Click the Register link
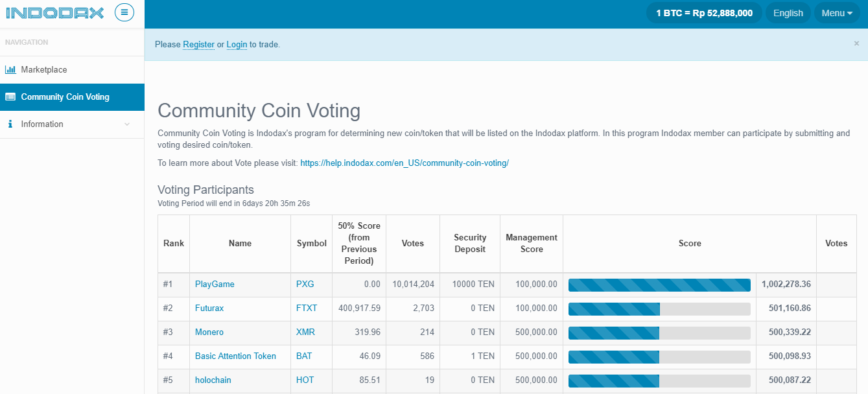This screenshot has height=394, width=868. click(198, 45)
